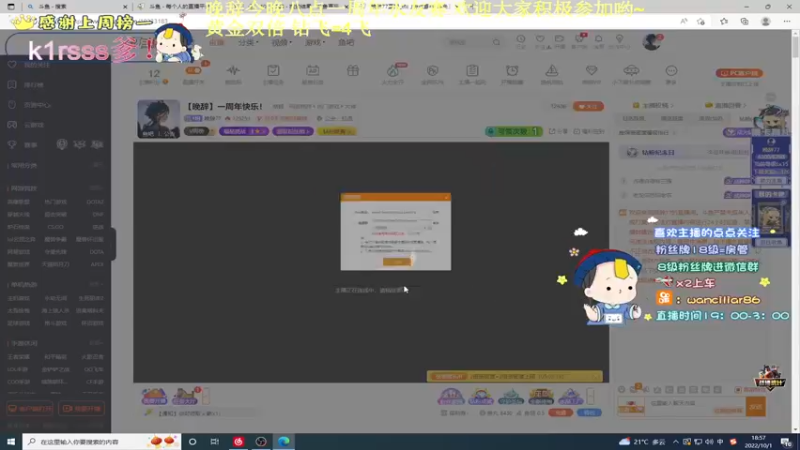Expand the 分类 dropdown in the nav bar
This screenshot has width=800, height=450.
click(x=247, y=42)
